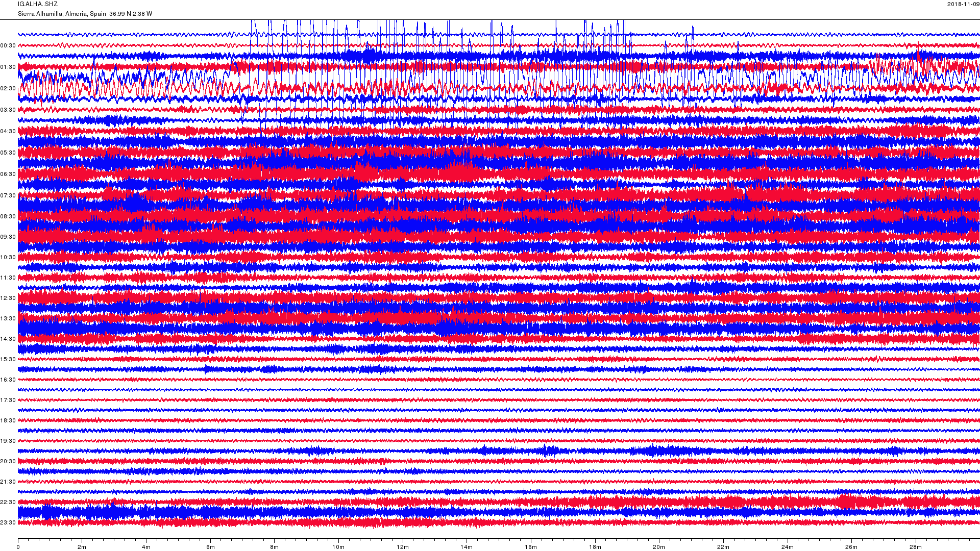Select the 12:30 time label

coord(8,298)
